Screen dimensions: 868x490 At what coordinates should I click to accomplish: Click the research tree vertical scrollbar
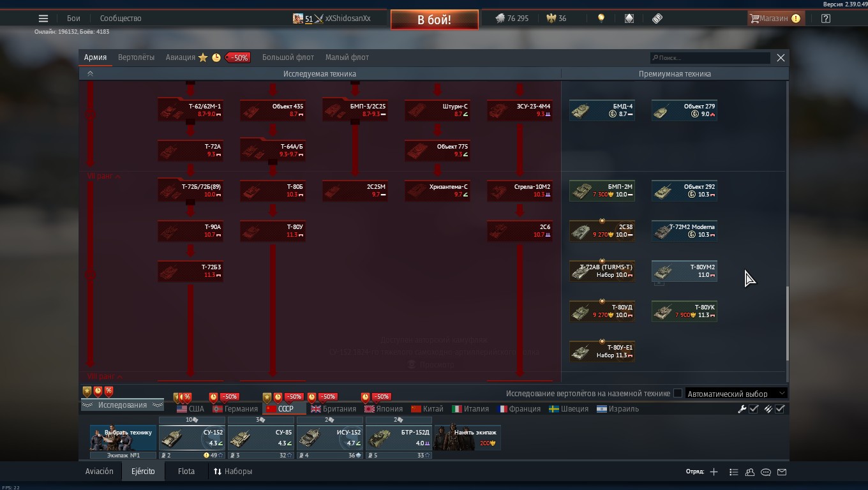click(787, 323)
